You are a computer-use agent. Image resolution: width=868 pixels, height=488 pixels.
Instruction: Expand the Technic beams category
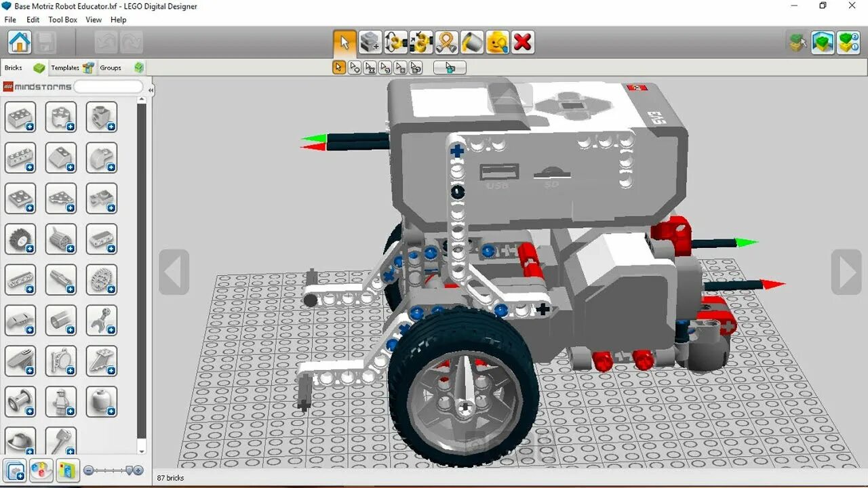[20, 279]
